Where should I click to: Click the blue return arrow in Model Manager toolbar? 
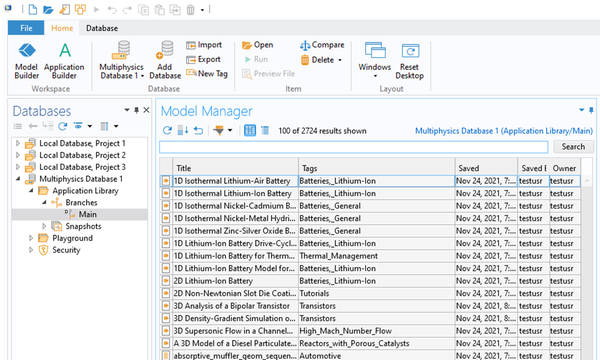[x=198, y=130]
